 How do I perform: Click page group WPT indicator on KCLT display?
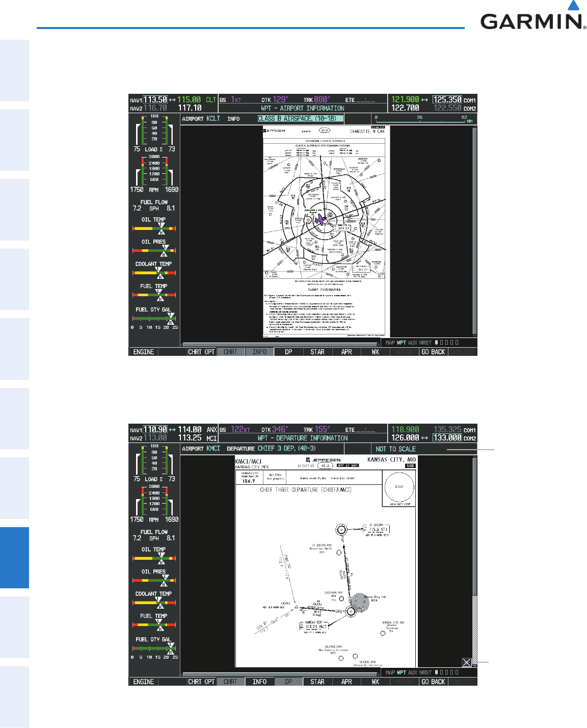[402, 343]
